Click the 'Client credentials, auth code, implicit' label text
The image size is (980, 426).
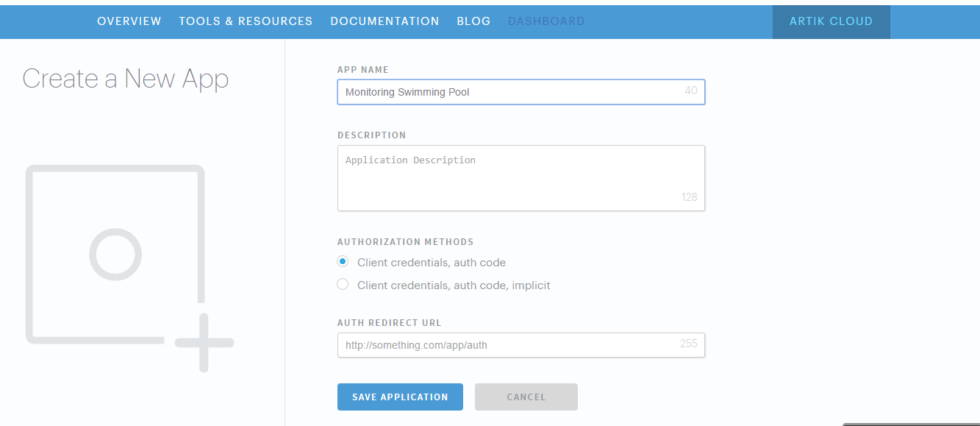[x=454, y=285]
